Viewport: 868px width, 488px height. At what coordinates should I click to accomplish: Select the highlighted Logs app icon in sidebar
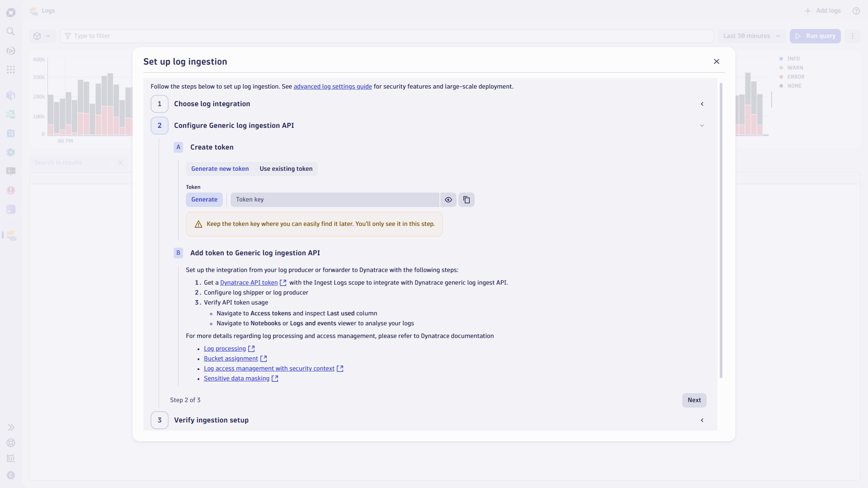(x=11, y=235)
